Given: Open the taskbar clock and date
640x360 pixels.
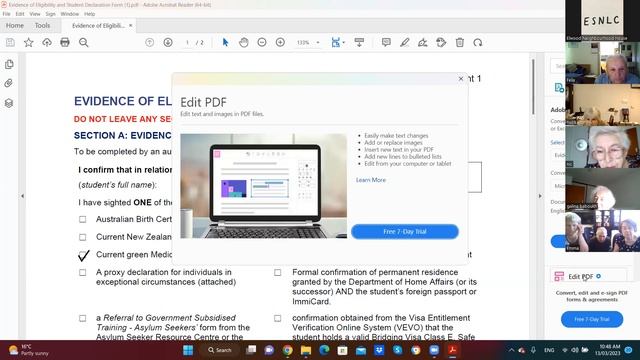Looking at the screenshot, I should coord(608,350).
